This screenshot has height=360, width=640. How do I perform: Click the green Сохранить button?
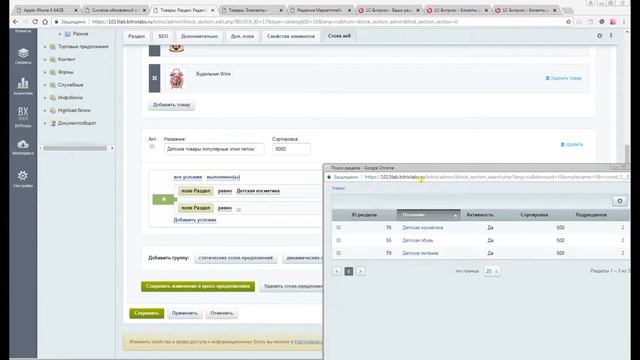tap(147, 313)
